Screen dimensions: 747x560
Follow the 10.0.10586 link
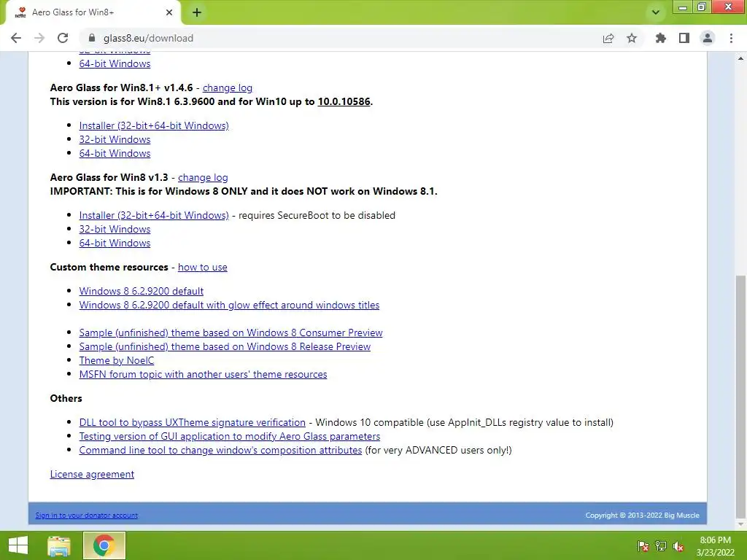click(344, 101)
